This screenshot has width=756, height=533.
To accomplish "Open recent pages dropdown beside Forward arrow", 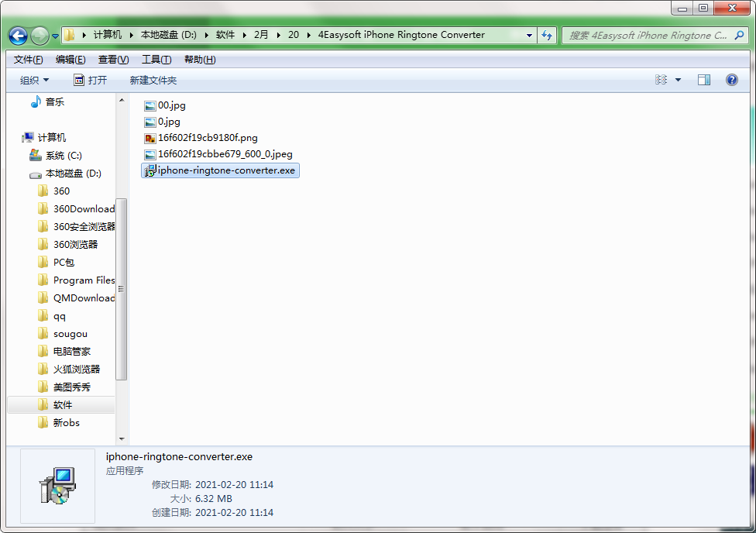I will 55,36.
